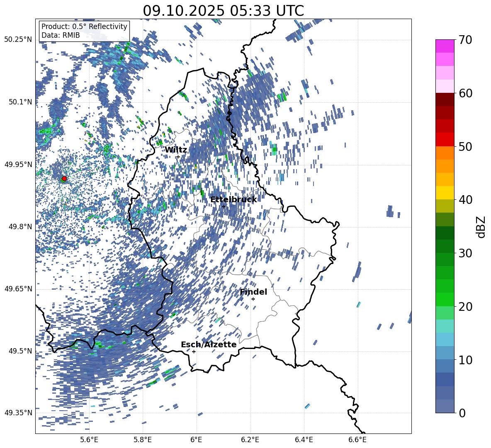This screenshot has width=491, height=448.
Task: Click the colorbar 70 tick value
Action: 465,40
